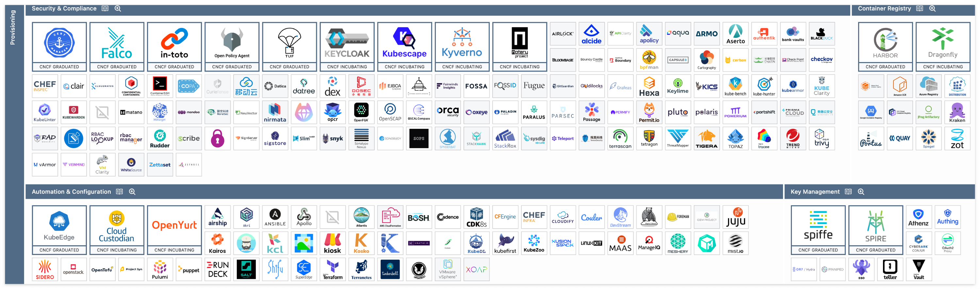
Task: Open the trivy logo tile
Action: point(822,139)
